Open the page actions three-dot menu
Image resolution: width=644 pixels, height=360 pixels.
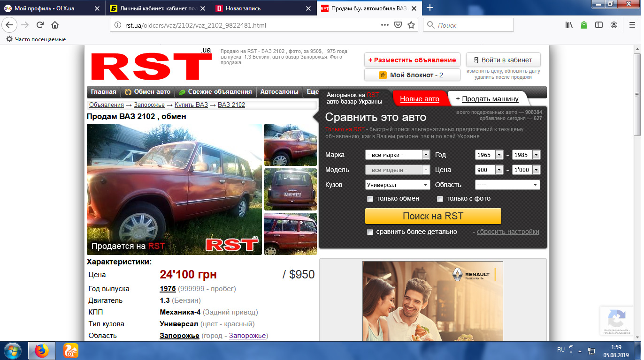384,25
